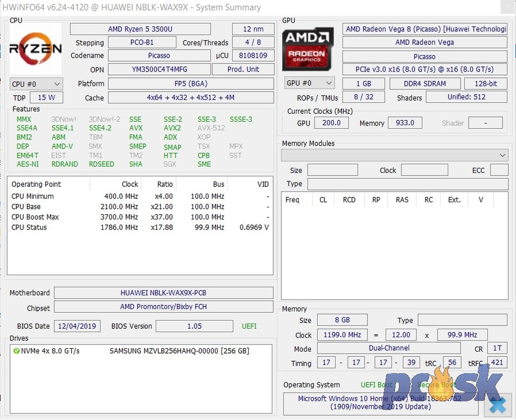
Task: Click the Freq column header in memory table
Action: (x=292, y=200)
